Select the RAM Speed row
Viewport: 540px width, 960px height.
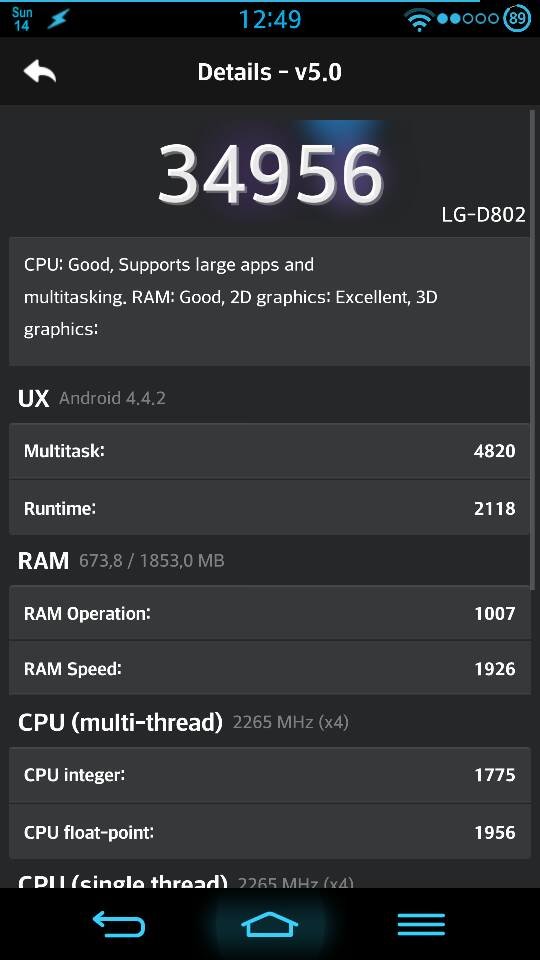pos(269,669)
